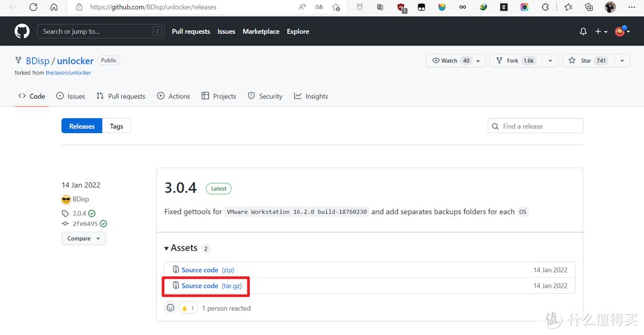Open browser collections icon
The height and width of the screenshot is (335, 644).
click(x=589, y=7)
